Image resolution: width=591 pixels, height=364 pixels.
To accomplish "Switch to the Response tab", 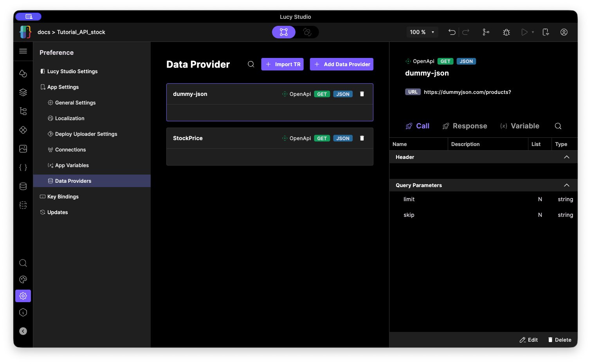I will click(465, 126).
